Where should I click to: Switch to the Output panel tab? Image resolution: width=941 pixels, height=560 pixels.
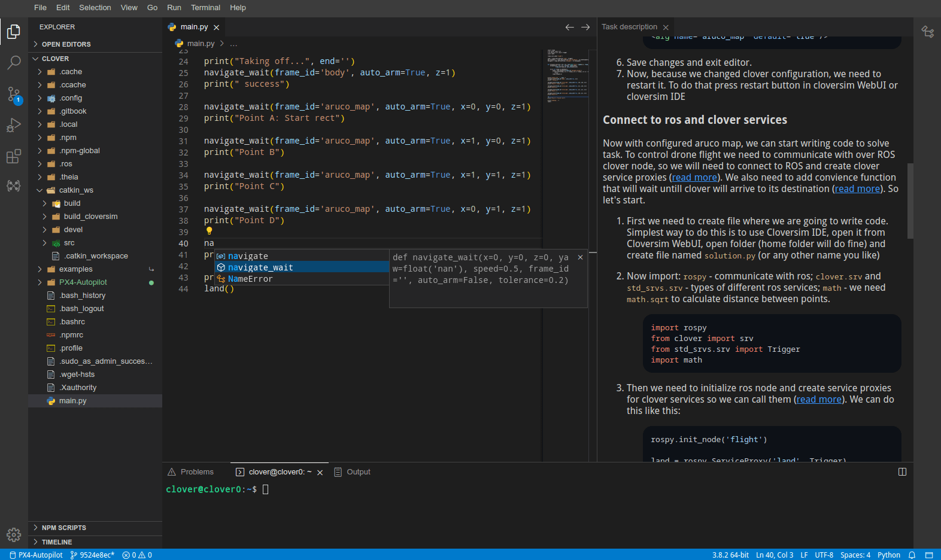[x=358, y=472]
